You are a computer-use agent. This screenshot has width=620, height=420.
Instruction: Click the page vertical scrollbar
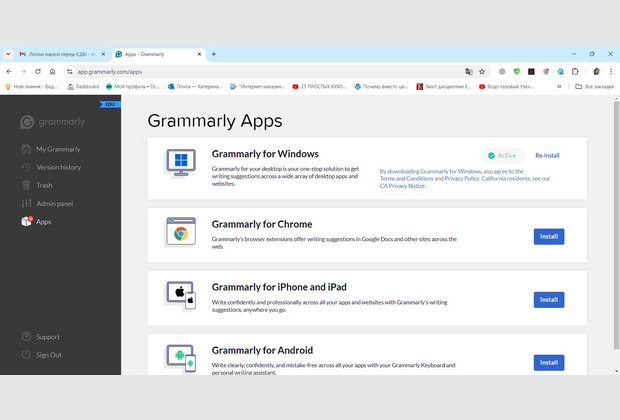[616, 225]
